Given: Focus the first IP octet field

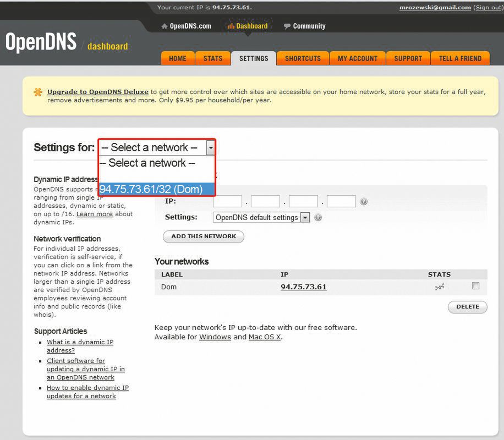Looking at the screenshot, I should (x=227, y=201).
